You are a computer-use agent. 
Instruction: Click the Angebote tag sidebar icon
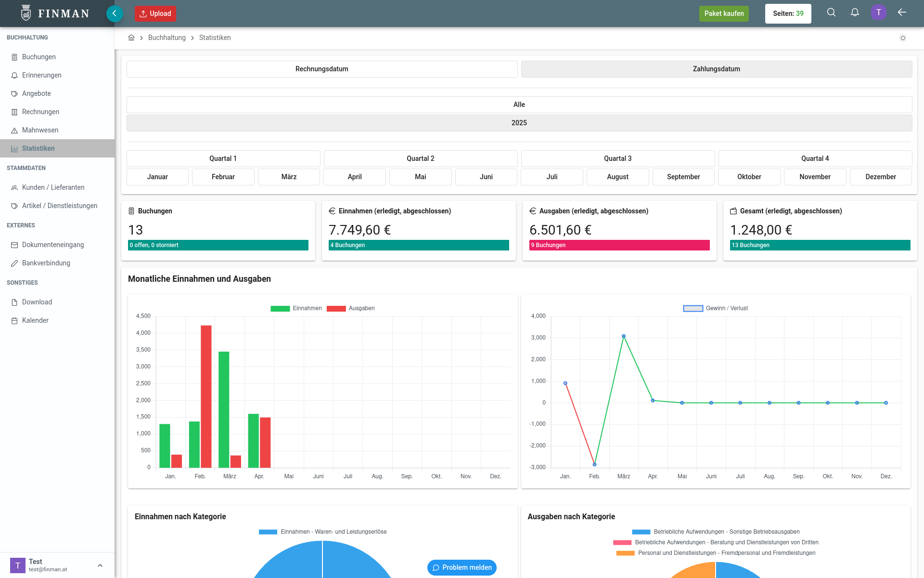pyautogui.click(x=14, y=94)
